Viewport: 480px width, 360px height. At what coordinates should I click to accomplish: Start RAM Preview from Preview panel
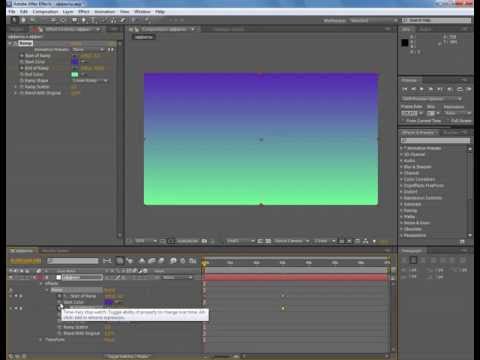(x=469, y=89)
